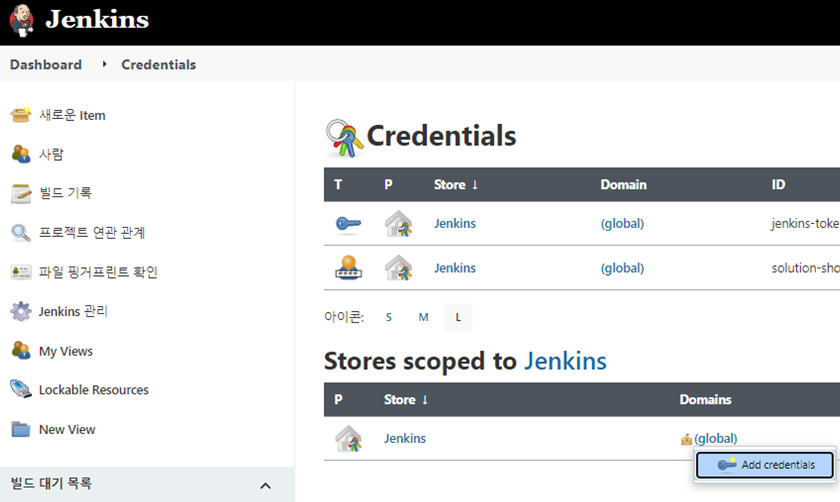
Task: Open the 프로젝트 연관 관계 link
Action: coord(92,233)
